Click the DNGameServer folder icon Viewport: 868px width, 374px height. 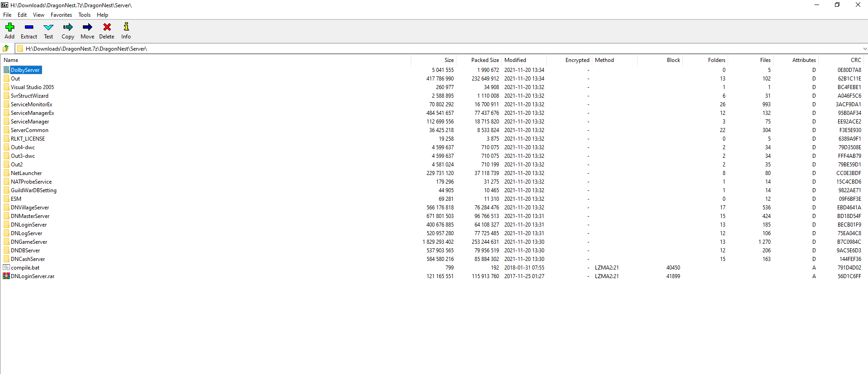tap(6, 241)
